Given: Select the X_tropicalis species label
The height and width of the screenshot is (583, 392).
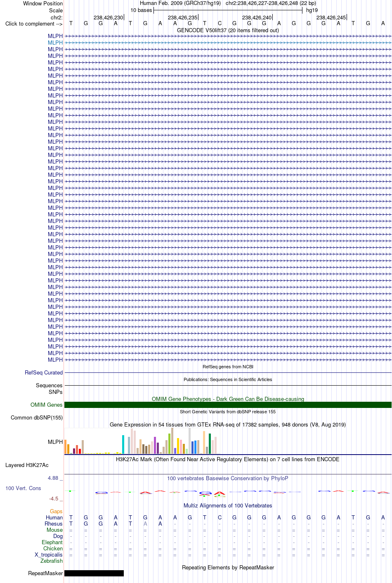Looking at the screenshot, I should pos(49,555).
